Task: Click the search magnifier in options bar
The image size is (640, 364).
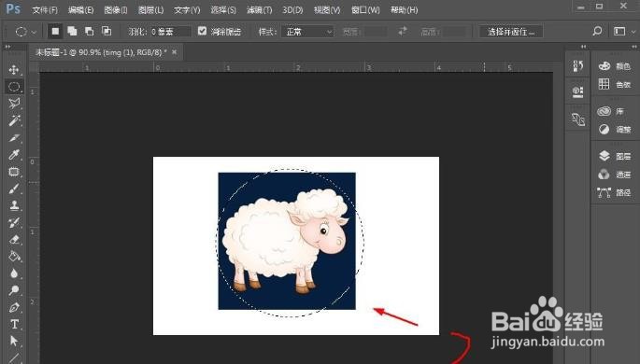Action: [x=597, y=31]
